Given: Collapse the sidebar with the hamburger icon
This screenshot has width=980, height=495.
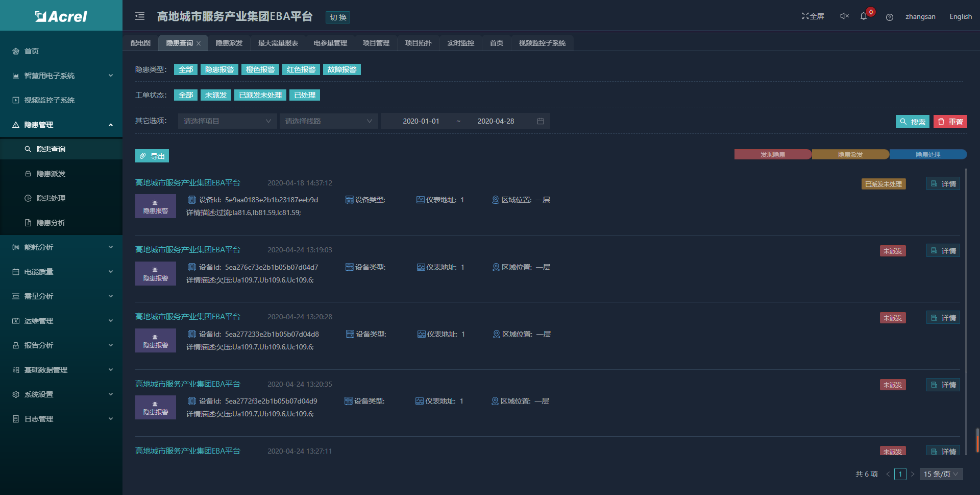Looking at the screenshot, I should pos(139,16).
